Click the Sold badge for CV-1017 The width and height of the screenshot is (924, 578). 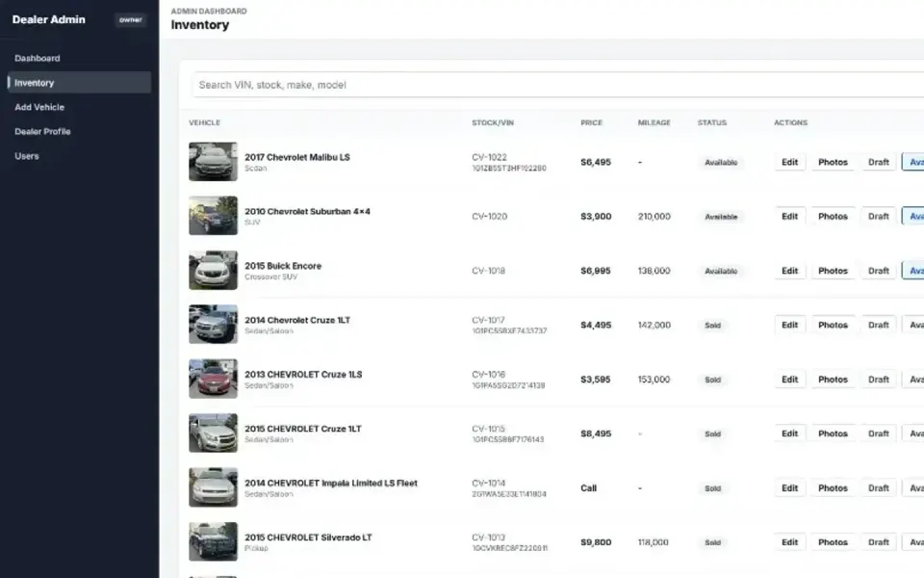[712, 325]
